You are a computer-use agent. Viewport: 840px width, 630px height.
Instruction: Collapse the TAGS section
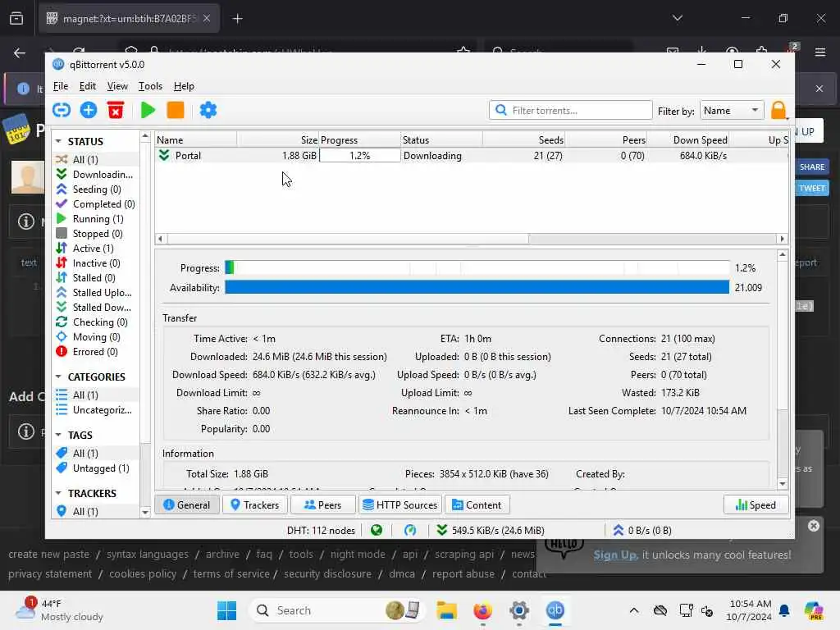pos(58,435)
